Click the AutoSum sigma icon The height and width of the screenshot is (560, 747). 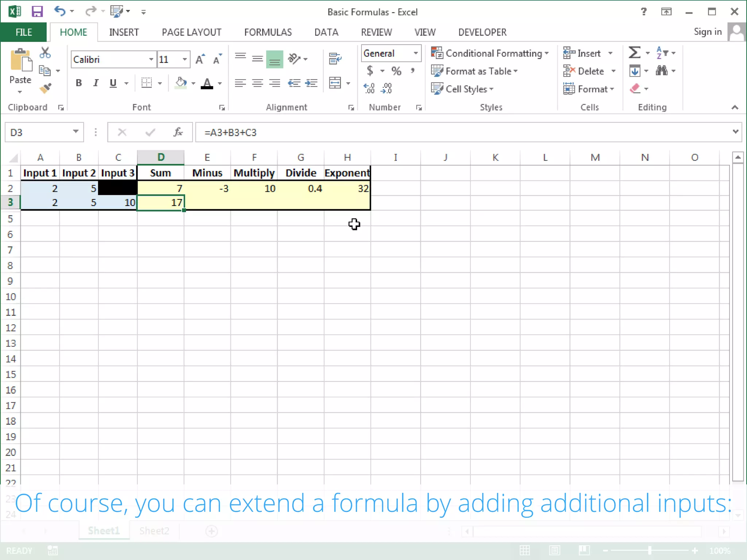[x=634, y=53]
